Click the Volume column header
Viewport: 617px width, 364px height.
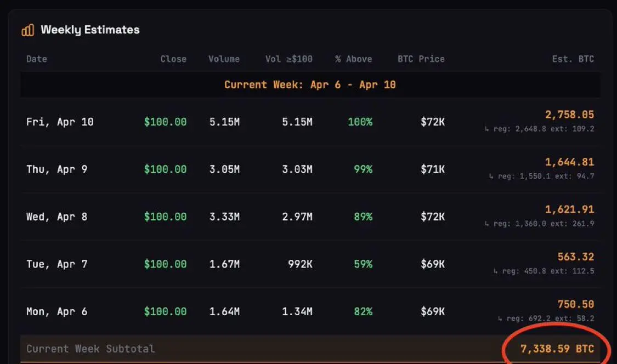click(x=224, y=59)
